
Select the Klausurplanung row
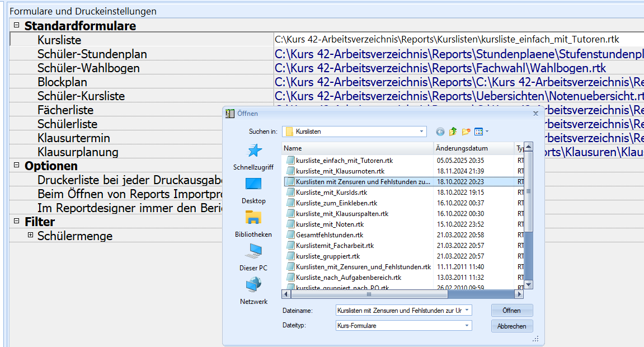coord(116,152)
